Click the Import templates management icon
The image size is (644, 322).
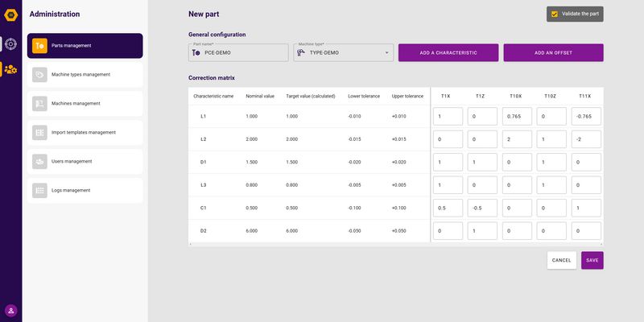point(39,133)
